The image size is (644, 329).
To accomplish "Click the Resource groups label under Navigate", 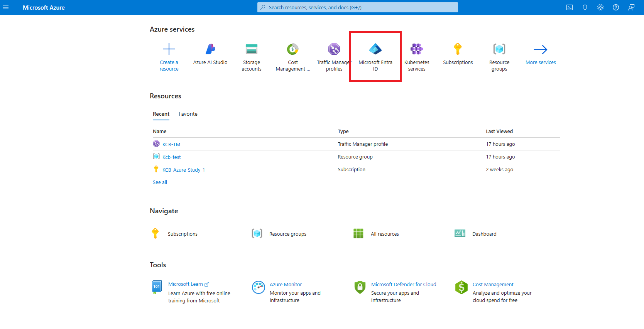I will (x=288, y=234).
